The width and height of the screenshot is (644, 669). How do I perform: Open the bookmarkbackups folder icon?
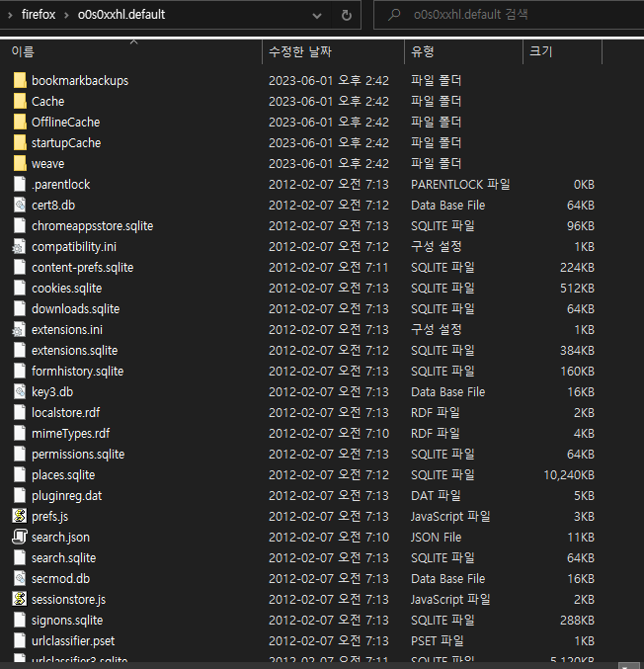20,80
